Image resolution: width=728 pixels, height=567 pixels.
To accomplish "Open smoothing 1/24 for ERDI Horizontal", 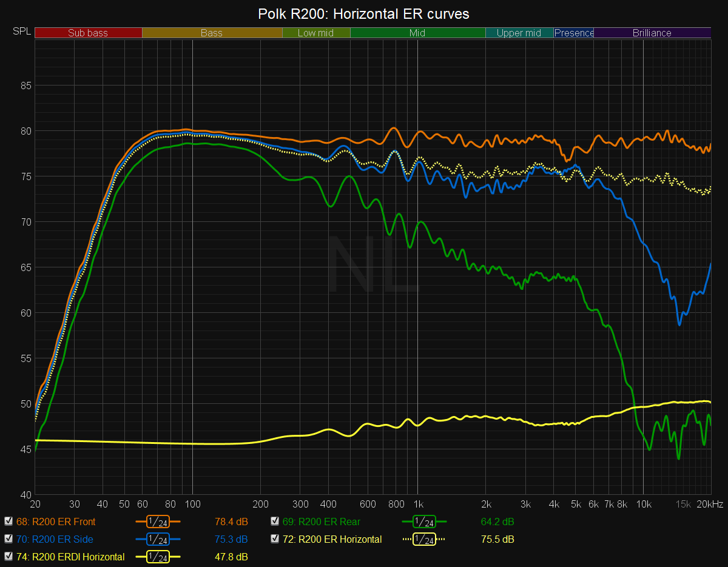I will pos(158,557).
